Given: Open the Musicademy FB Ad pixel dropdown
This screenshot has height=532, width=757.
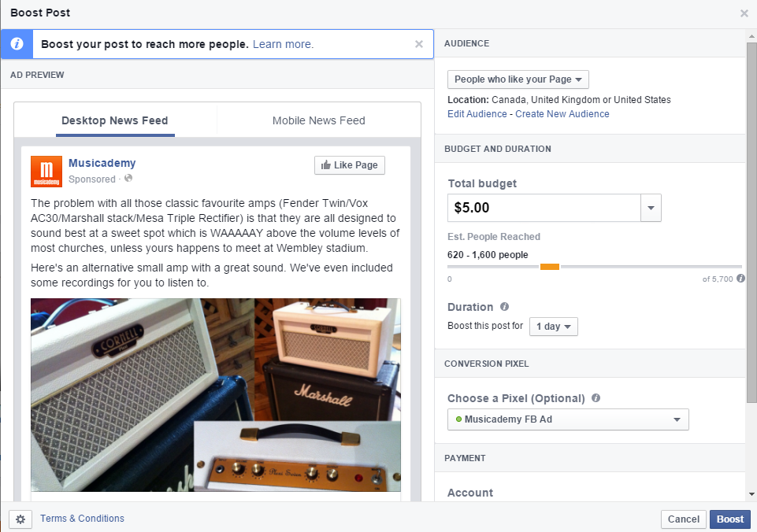Looking at the screenshot, I should [x=568, y=419].
